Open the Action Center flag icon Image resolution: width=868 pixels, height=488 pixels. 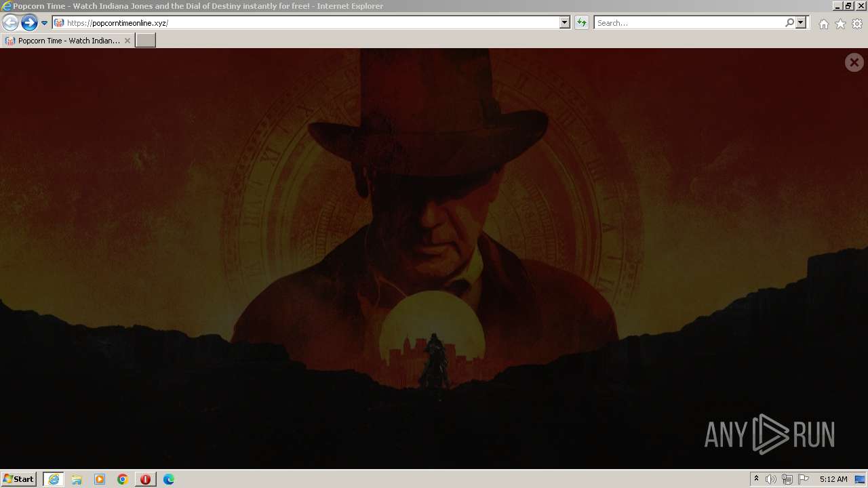point(804,479)
